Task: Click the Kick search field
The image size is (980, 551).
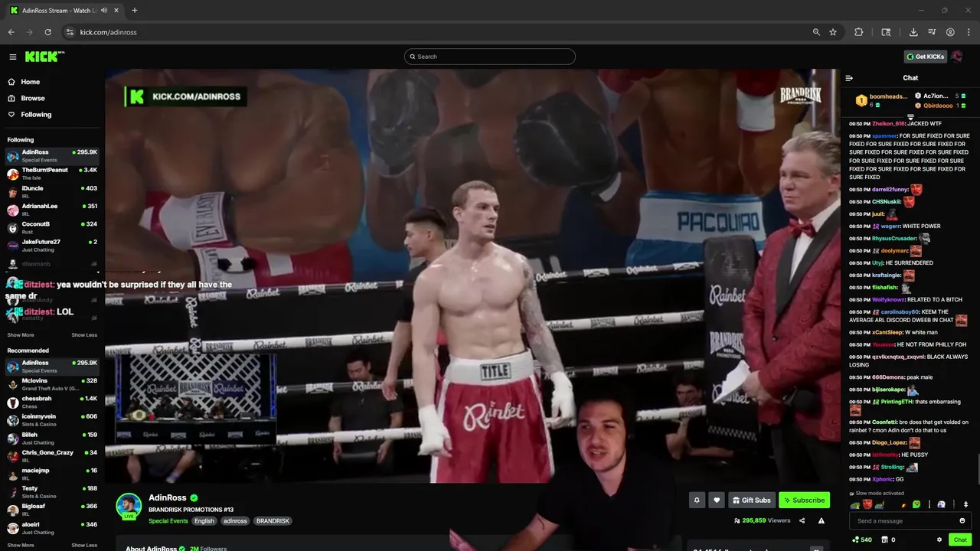Action: coord(490,57)
